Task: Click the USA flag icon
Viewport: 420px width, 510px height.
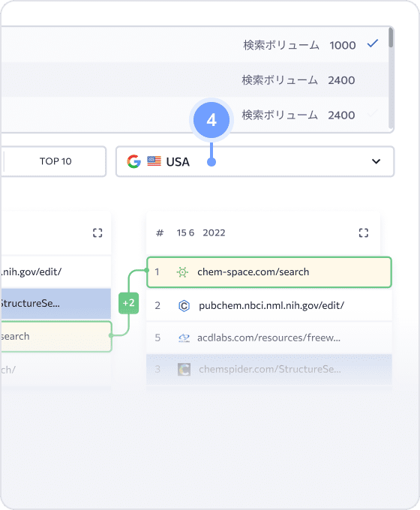Action: click(x=154, y=161)
